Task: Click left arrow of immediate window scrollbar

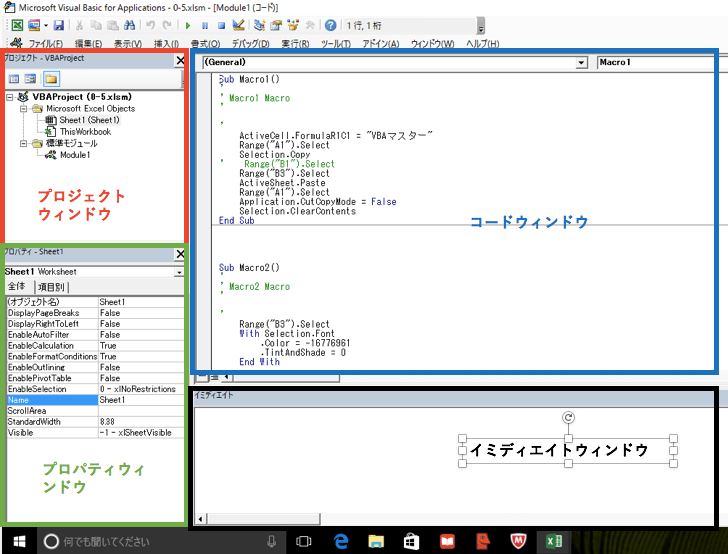Action: pos(201,519)
